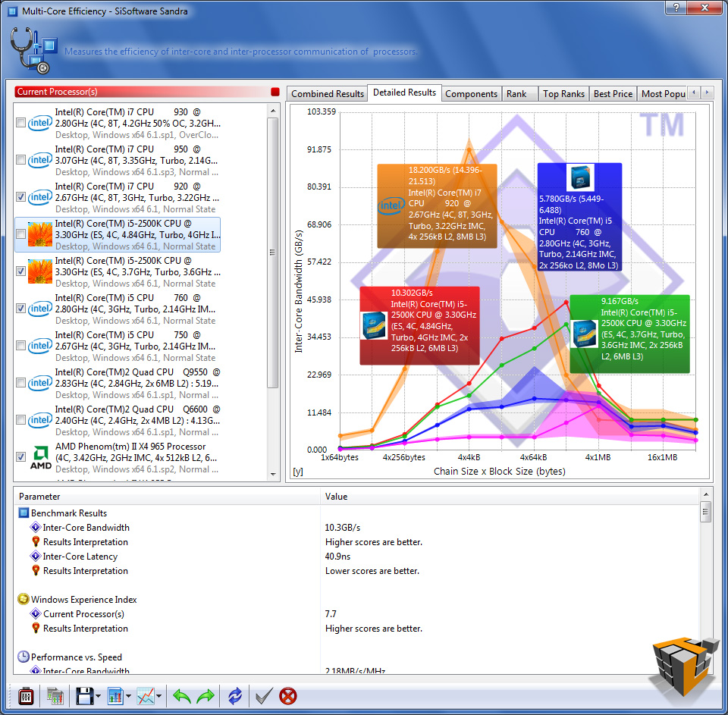Image resolution: width=728 pixels, height=715 pixels.
Task: Click the Parameter column header
Action: click(167, 497)
